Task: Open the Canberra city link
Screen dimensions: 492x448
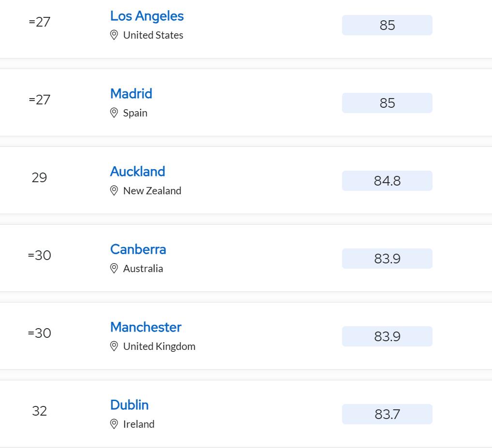Action: (x=138, y=249)
